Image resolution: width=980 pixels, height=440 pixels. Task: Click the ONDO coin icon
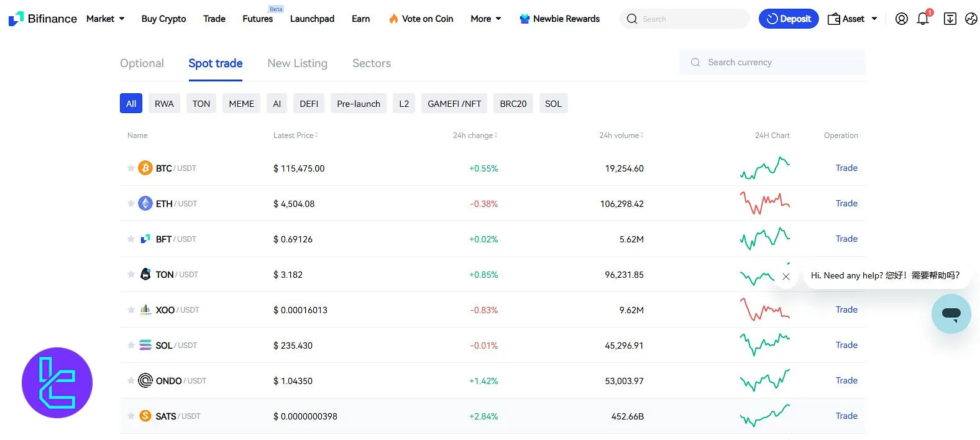pyautogui.click(x=145, y=380)
